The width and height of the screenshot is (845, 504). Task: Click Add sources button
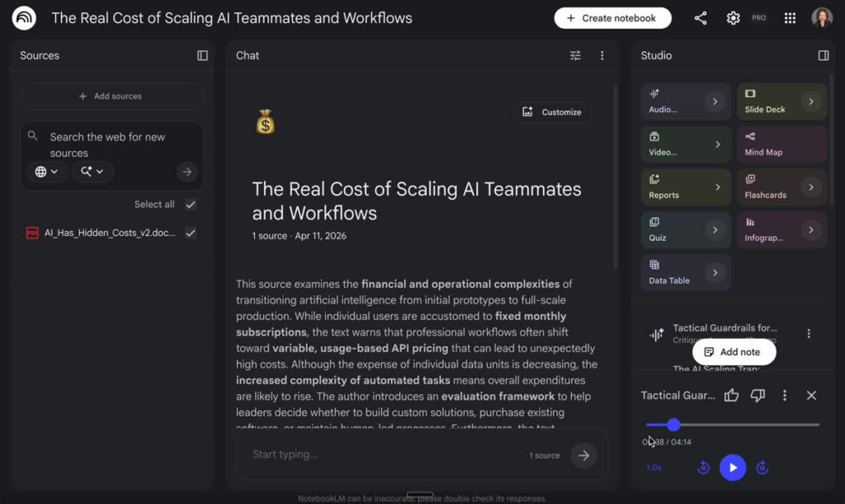[111, 97]
